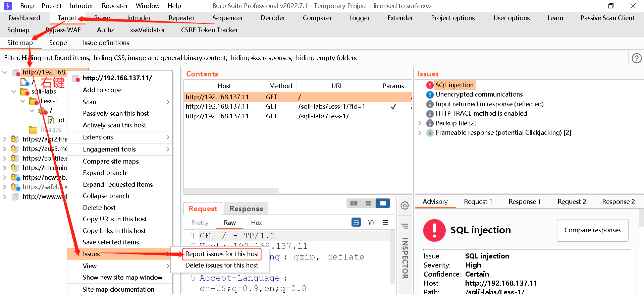This screenshot has width=644, height=294.
Task: Click the gear icon under Less-1
Action: [43, 111]
